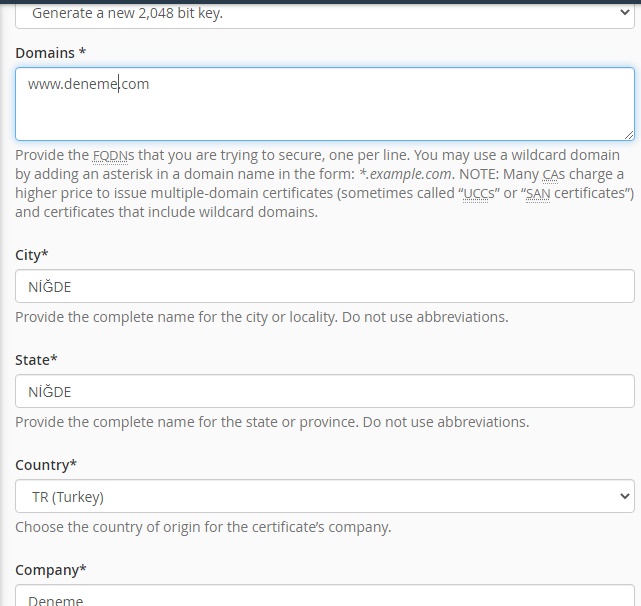Focus the City input field containing NİĞDE
Screen dimensions: 641x606
coord(325,286)
